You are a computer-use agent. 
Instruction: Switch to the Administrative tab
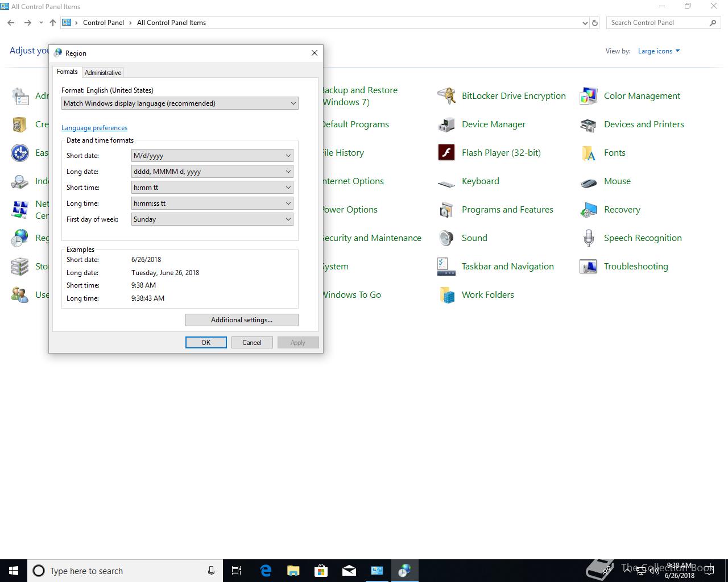(x=103, y=73)
